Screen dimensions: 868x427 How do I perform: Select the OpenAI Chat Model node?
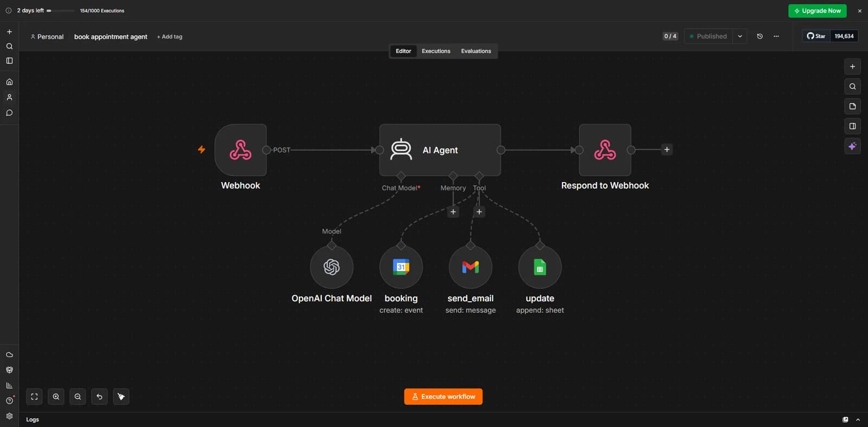click(331, 267)
